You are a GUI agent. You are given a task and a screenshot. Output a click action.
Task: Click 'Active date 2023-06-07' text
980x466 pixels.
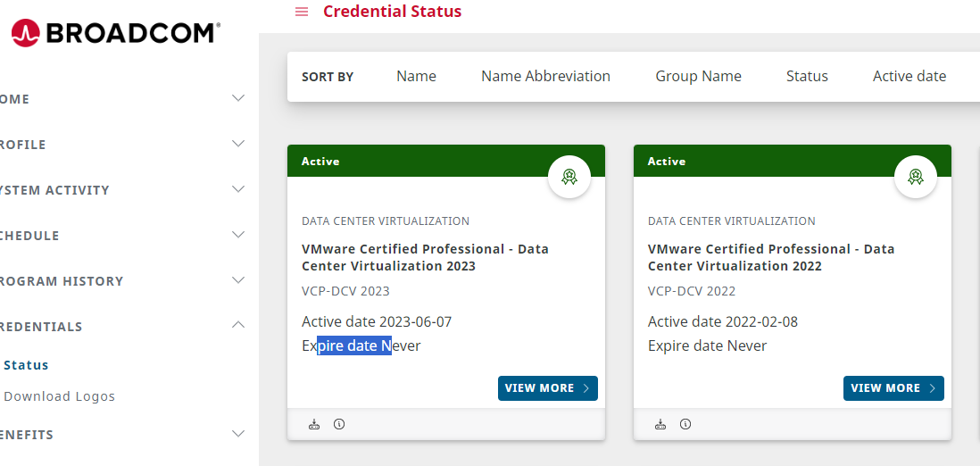tap(377, 322)
